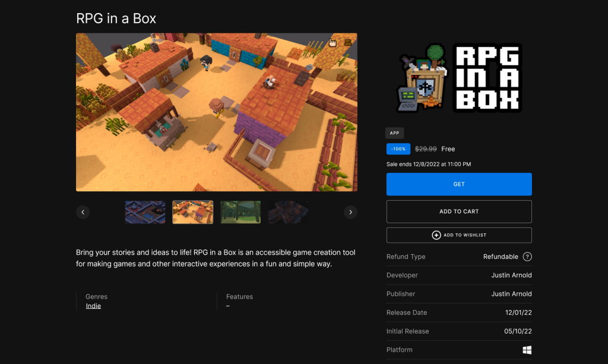This screenshot has width=608, height=364.
Task: Click the Refundable value text
Action: [500, 257]
